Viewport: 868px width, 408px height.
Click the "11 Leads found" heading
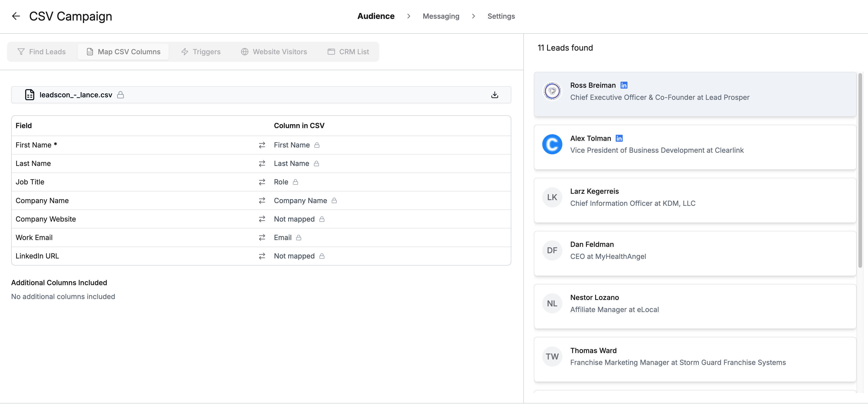(565, 48)
